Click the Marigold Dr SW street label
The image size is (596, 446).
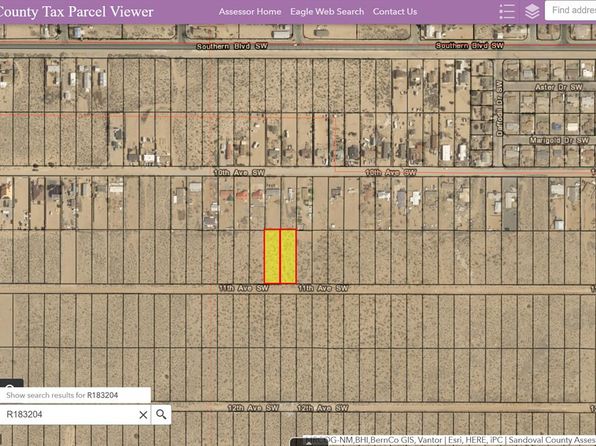point(559,140)
